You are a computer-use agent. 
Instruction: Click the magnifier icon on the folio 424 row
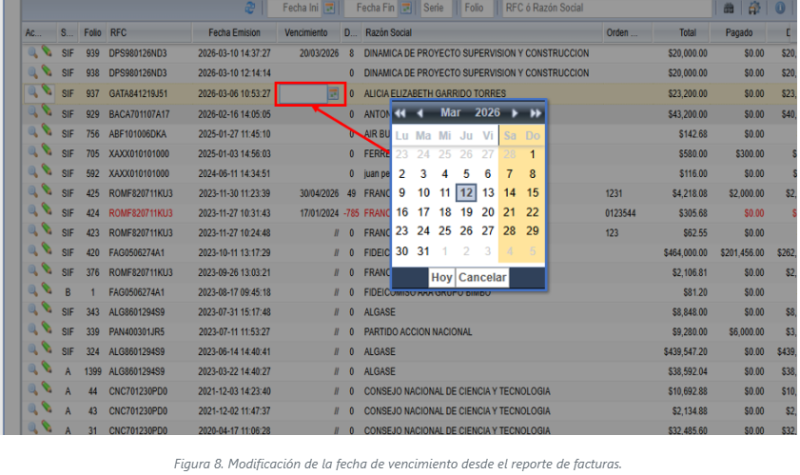(33, 212)
